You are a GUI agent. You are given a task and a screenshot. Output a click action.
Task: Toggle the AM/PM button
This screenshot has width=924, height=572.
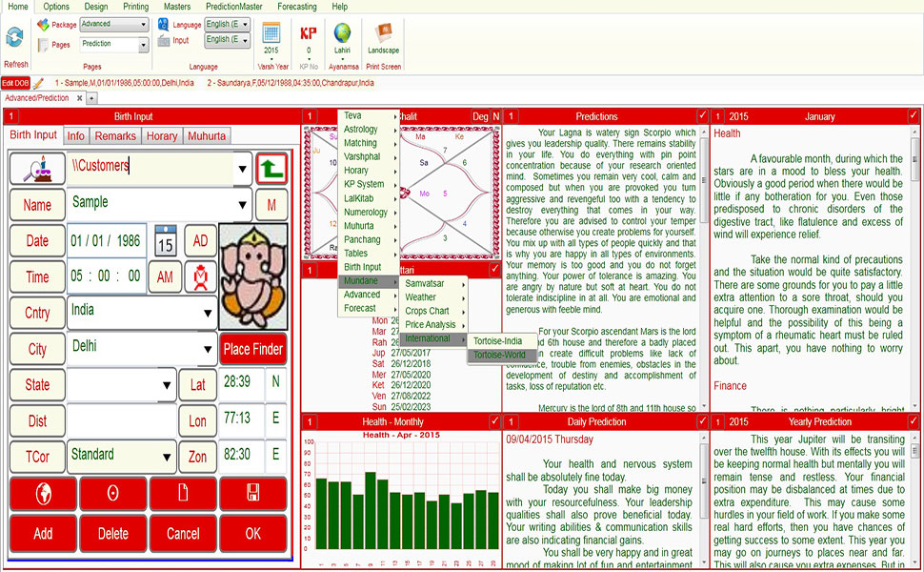165,276
